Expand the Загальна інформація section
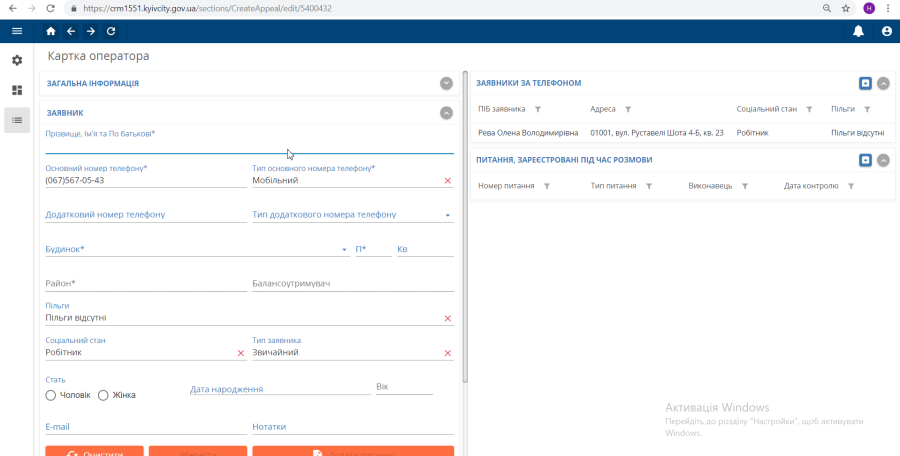The image size is (900, 456). point(446,84)
